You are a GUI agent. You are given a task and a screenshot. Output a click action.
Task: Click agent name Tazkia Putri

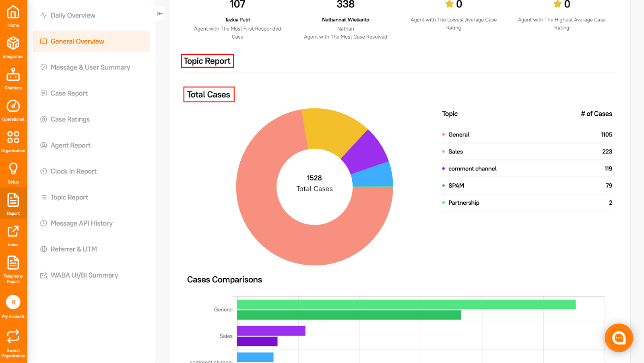[237, 20]
